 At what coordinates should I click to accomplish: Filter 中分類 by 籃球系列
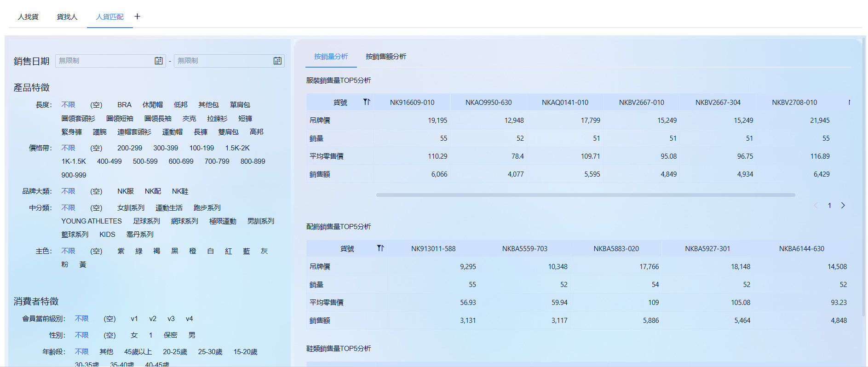pos(75,235)
